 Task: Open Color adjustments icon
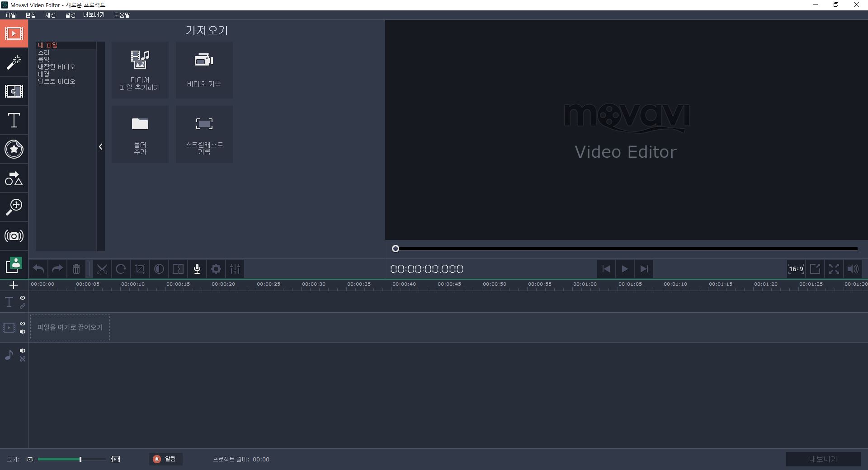click(x=159, y=269)
